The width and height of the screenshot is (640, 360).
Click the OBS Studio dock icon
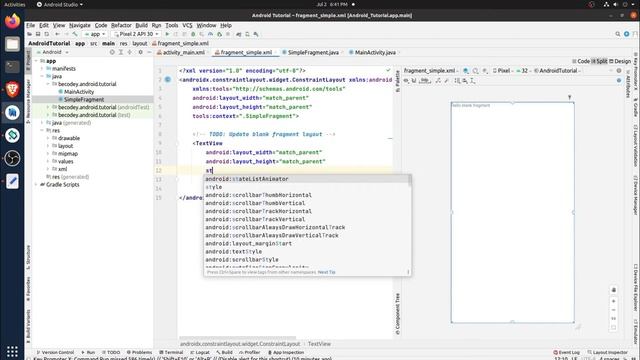coord(12,158)
